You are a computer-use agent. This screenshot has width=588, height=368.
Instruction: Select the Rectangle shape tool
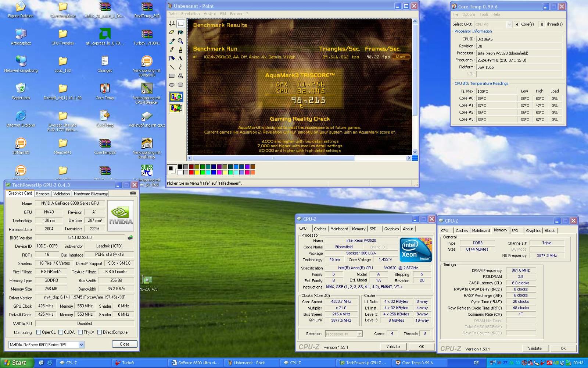(x=172, y=76)
